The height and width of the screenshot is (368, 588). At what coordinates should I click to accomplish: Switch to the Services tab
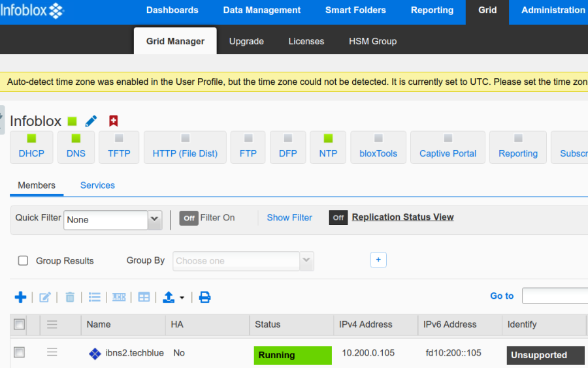click(x=97, y=185)
